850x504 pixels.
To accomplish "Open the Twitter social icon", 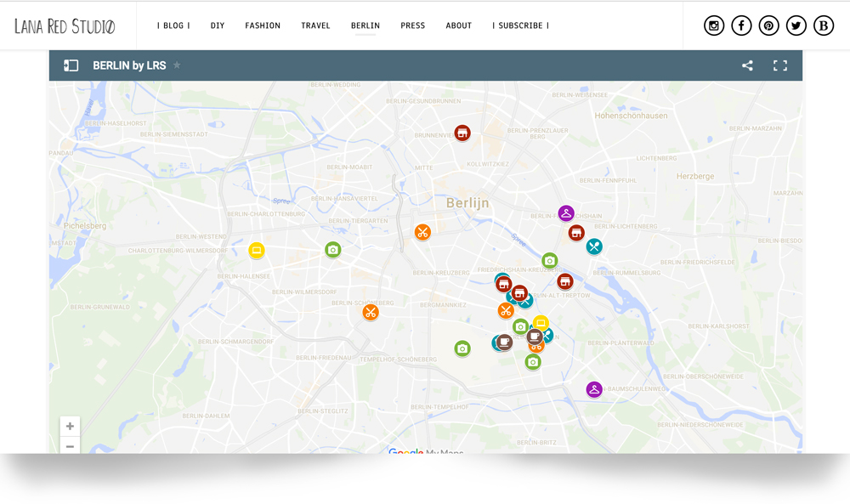I will 796,25.
